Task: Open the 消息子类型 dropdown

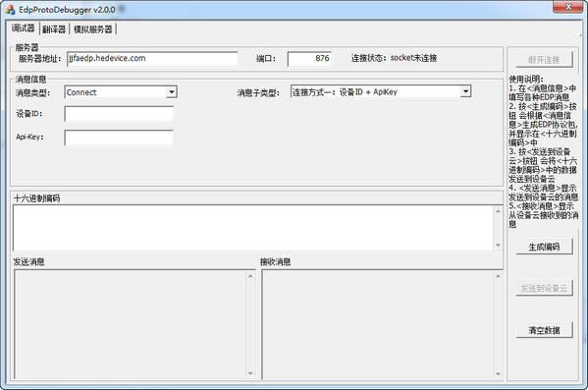Action: point(381,92)
